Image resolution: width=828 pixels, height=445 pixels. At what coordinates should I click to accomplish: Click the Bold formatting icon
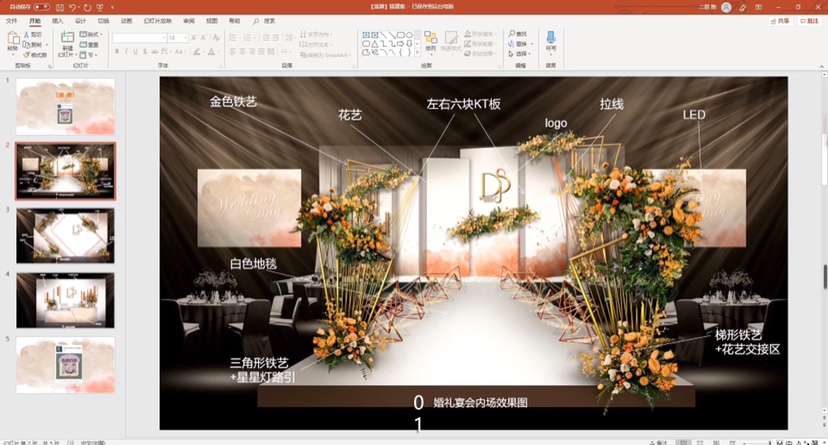click(x=117, y=51)
